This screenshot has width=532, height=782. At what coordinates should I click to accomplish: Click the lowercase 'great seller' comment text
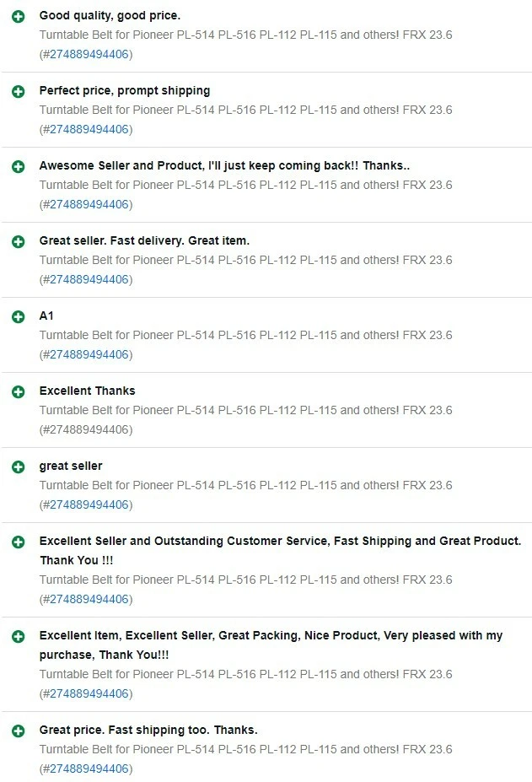click(71, 467)
